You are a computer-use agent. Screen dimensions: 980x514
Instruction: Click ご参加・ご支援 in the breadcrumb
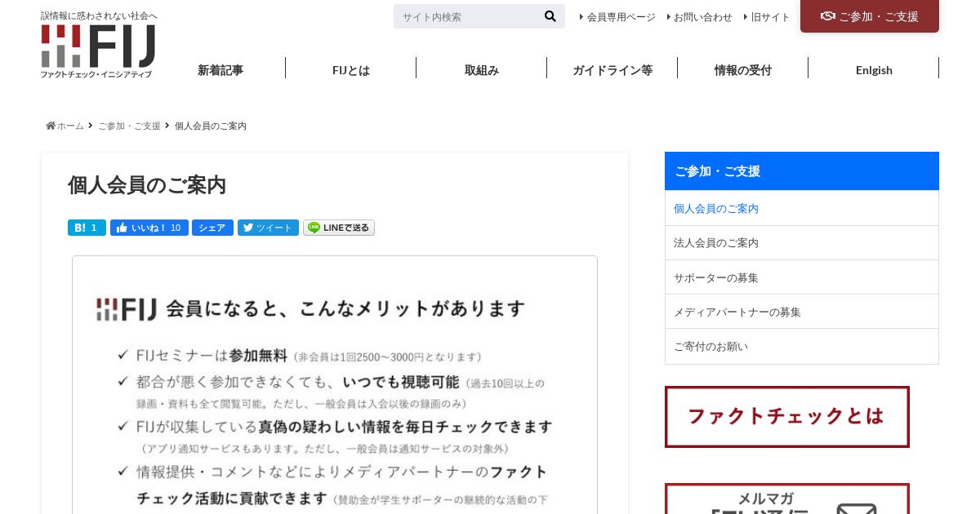tap(129, 126)
